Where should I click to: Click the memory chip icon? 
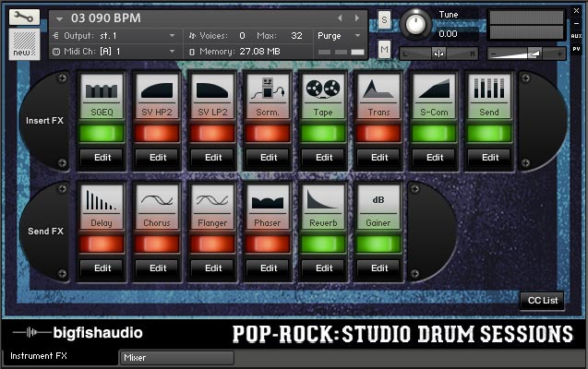click(x=192, y=52)
